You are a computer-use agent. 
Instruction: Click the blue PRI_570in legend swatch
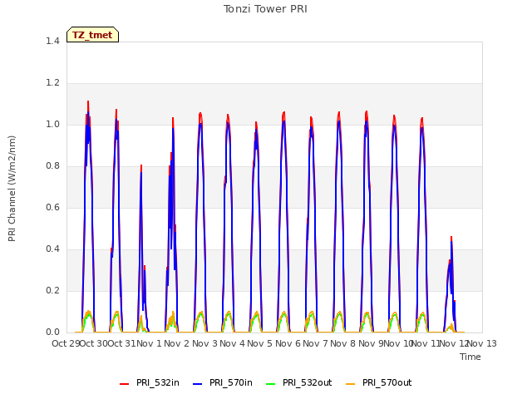(198, 384)
